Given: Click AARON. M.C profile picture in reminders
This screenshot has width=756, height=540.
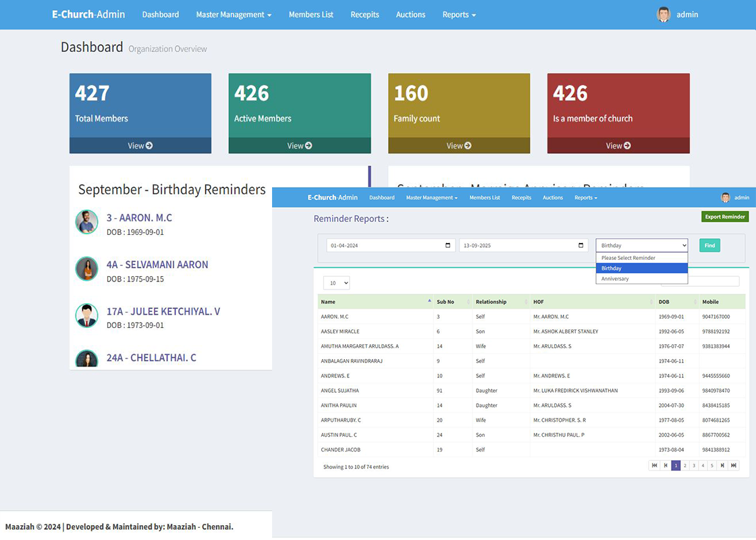Looking at the screenshot, I should tap(86, 222).
